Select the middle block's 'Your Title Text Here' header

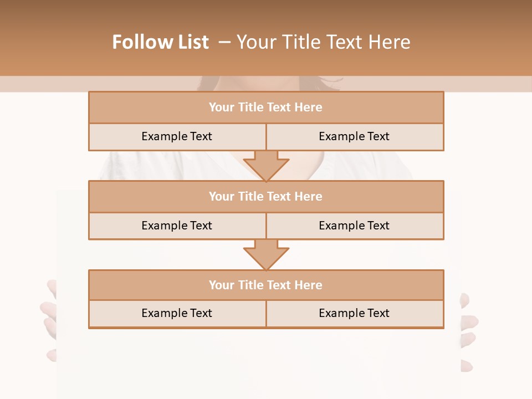point(265,196)
